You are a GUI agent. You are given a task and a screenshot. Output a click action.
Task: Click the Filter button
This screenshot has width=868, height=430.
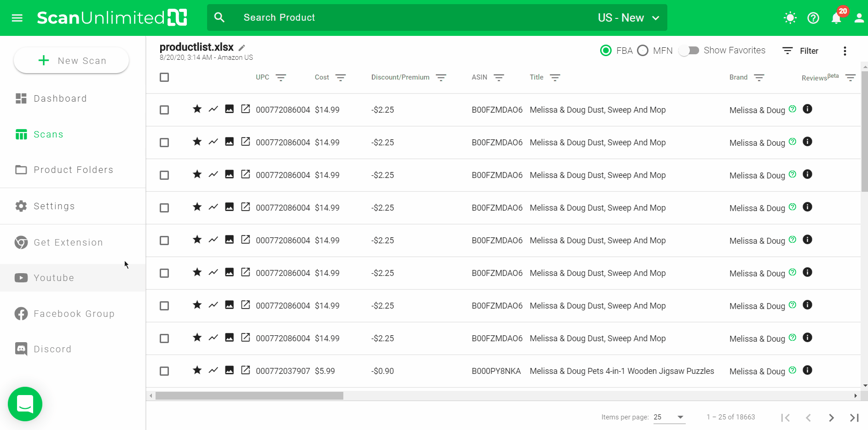pyautogui.click(x=801, y=51)
